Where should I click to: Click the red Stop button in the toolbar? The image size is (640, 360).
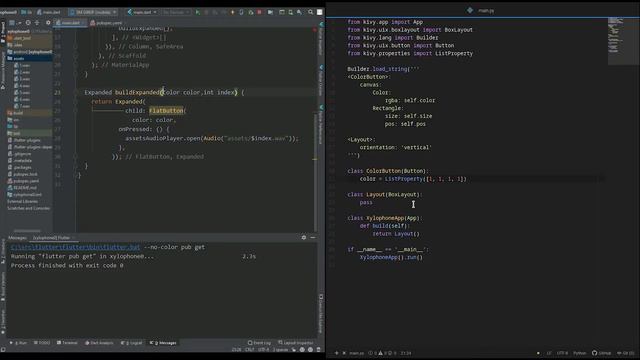coord(260,12)
